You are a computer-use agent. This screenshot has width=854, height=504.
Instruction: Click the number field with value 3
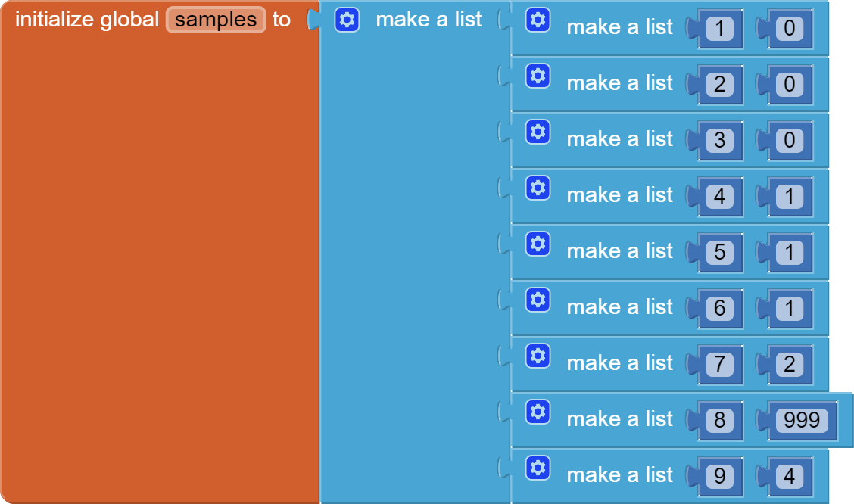click(x=719, y=140)
